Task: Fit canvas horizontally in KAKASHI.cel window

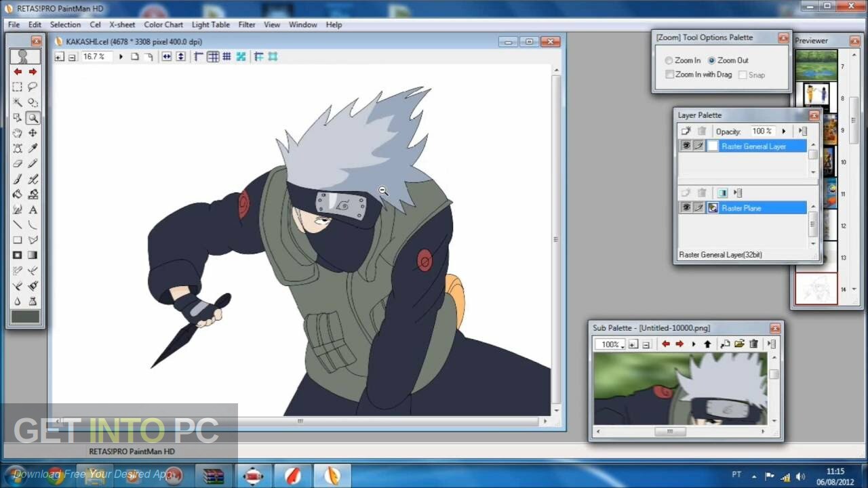Action: (x=166, y=57)
